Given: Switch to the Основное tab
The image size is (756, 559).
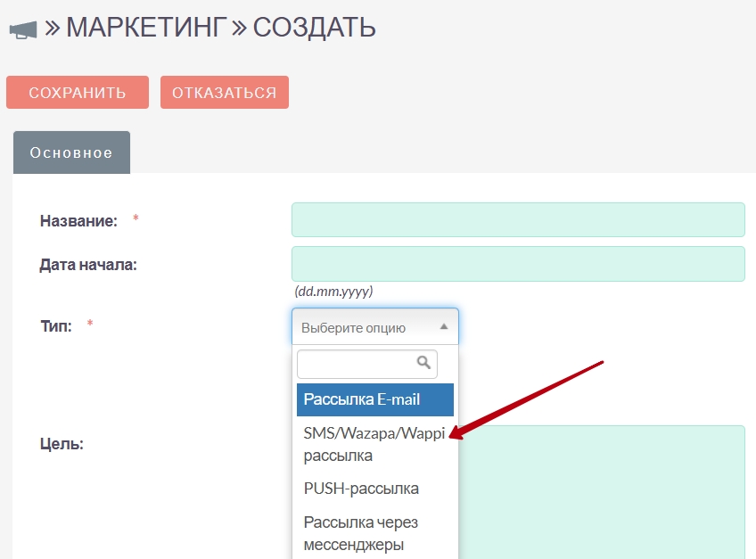Looking at the screenshot, I should coord(71,152).
